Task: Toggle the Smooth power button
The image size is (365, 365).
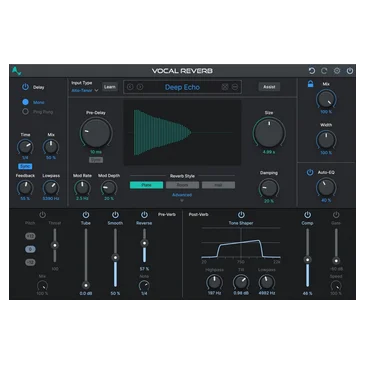Action: click(115, 215)
